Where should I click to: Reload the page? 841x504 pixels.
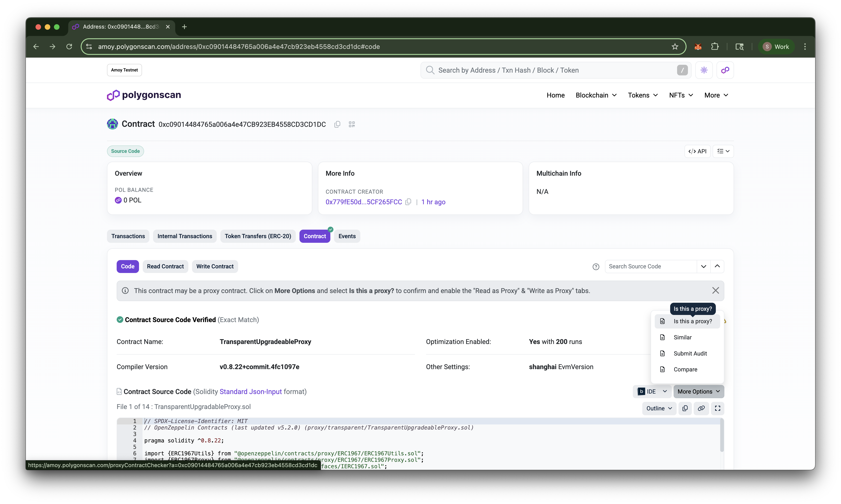(69, 47)
